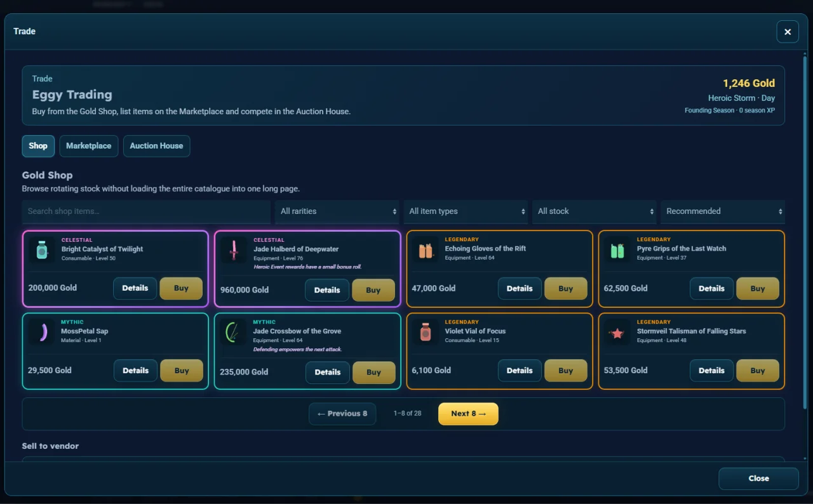Image resolution: width=813 pixels, height=504 pixels.
Task: Switch to the Auction House tab
Action: click(156, 146)
